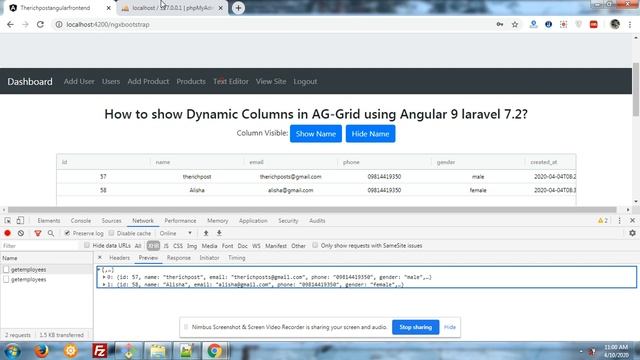Viewport: 640px width, 360px height.
Task: Open network search magnifier
Action: (x=51, y=233)
